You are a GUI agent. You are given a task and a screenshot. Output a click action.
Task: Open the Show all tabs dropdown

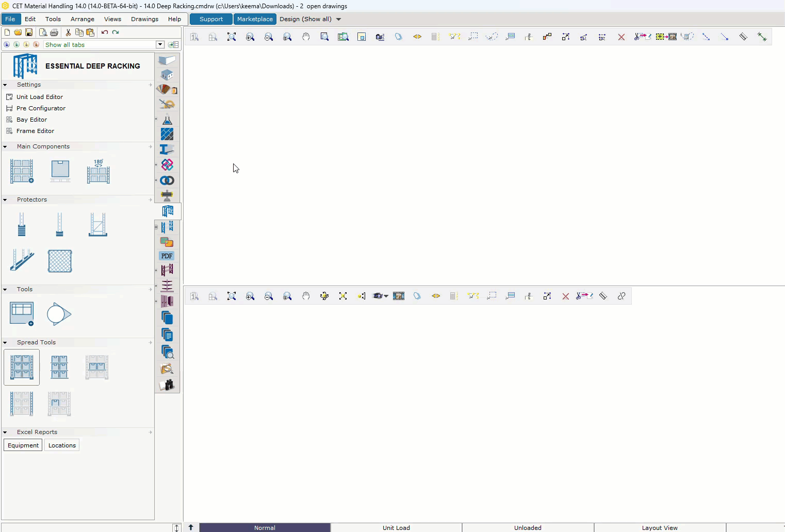[x=160, y=45]
